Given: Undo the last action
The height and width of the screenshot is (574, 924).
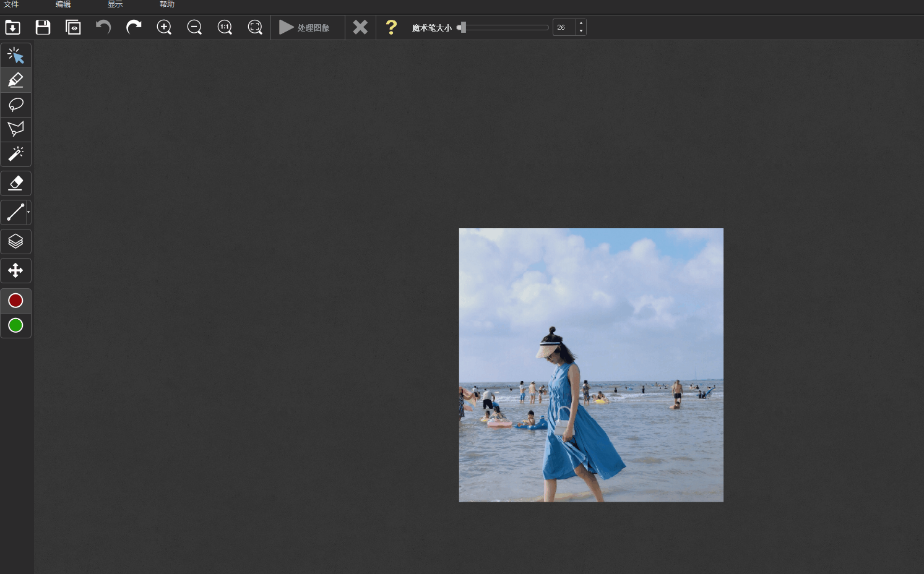Looking at the screenshot, I should click(103, 27).
